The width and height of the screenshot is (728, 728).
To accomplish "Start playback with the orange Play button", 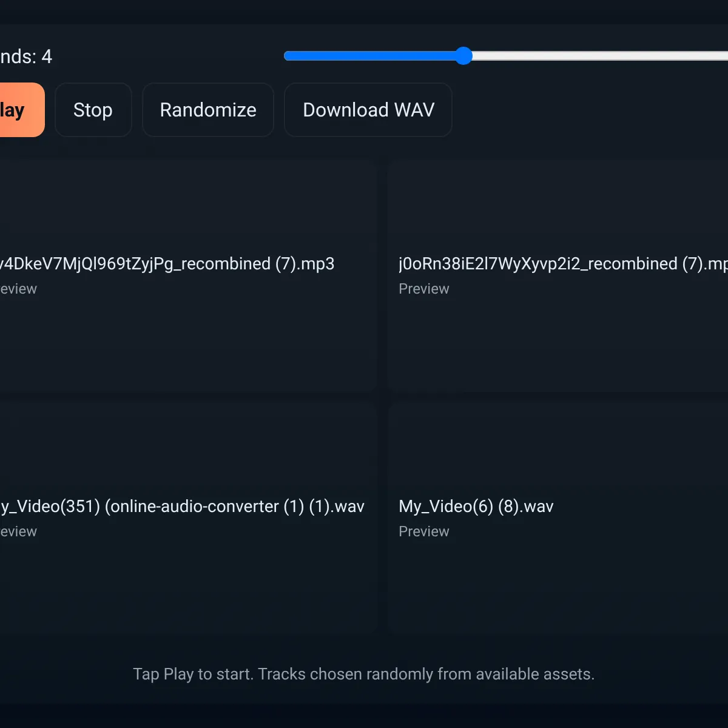I will click(18, 110).
